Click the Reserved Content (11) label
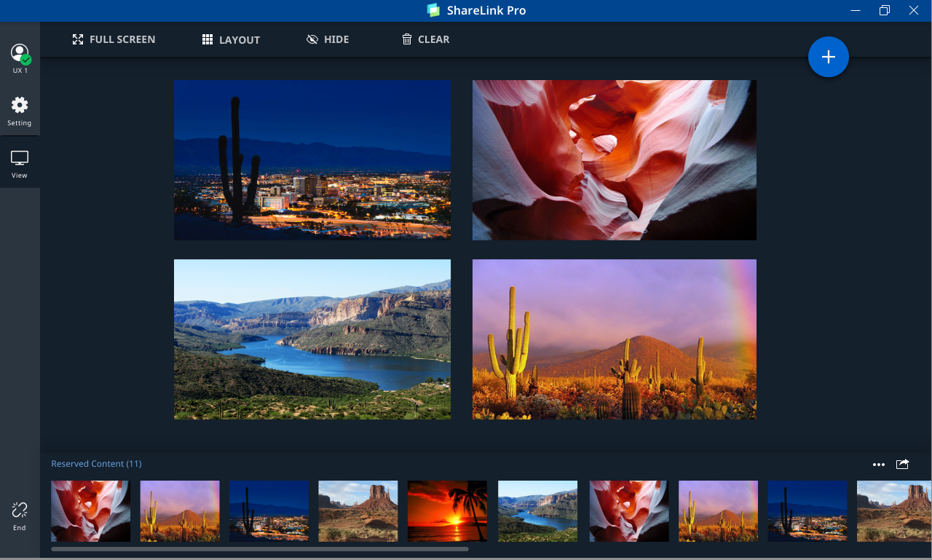This screenshot has width=932, height=560. pos(96,464)
